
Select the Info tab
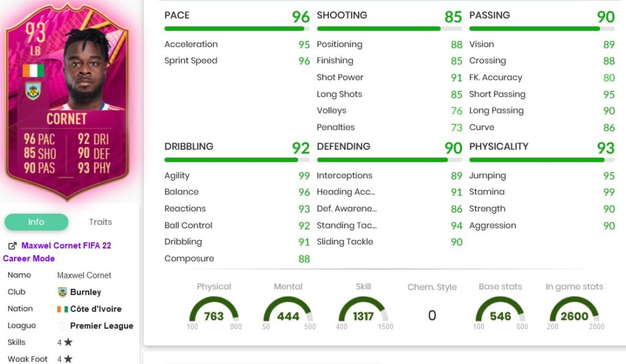pos(36,222)
